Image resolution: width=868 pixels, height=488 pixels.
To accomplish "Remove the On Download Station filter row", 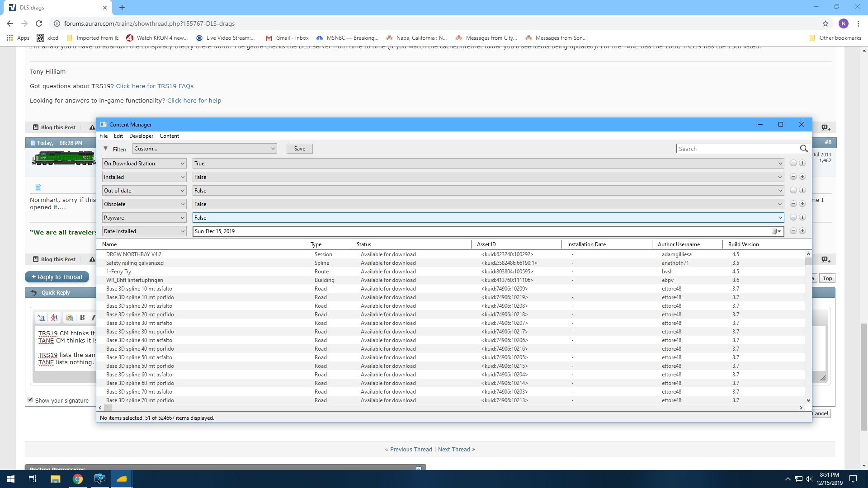I will click(x=793, y=163).
